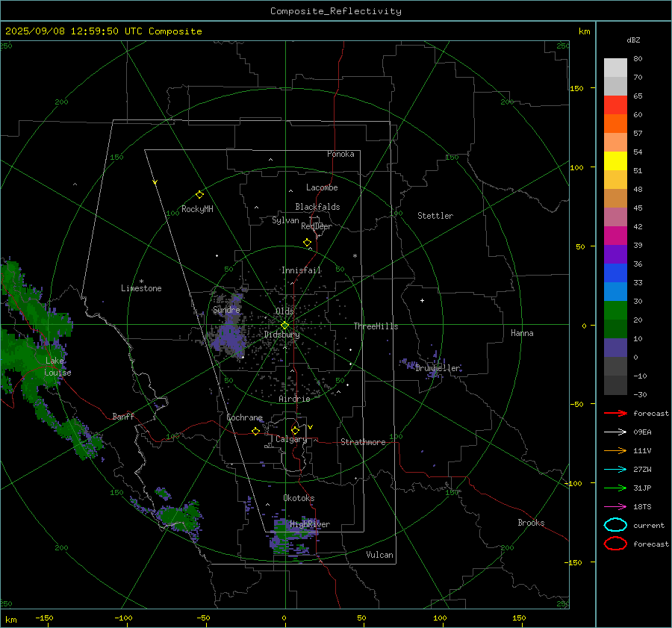
Task: Click the radar site marker at Didsbury center
Action: click(x=284, y=326)
